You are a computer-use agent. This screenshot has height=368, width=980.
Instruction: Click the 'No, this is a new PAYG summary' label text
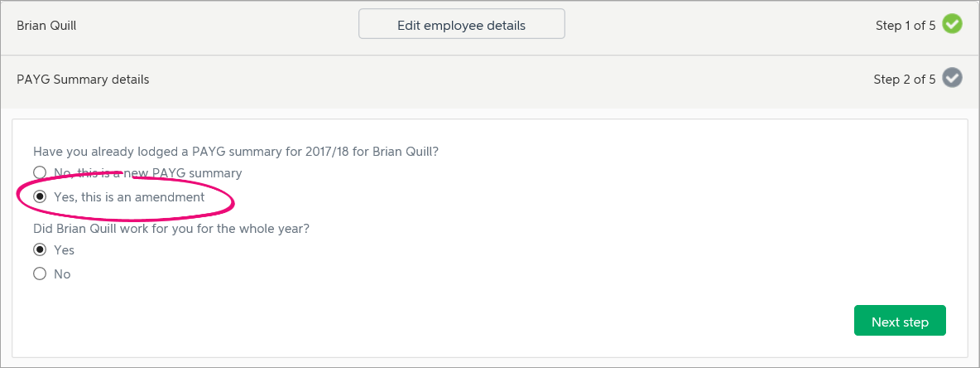click(147, 172)
